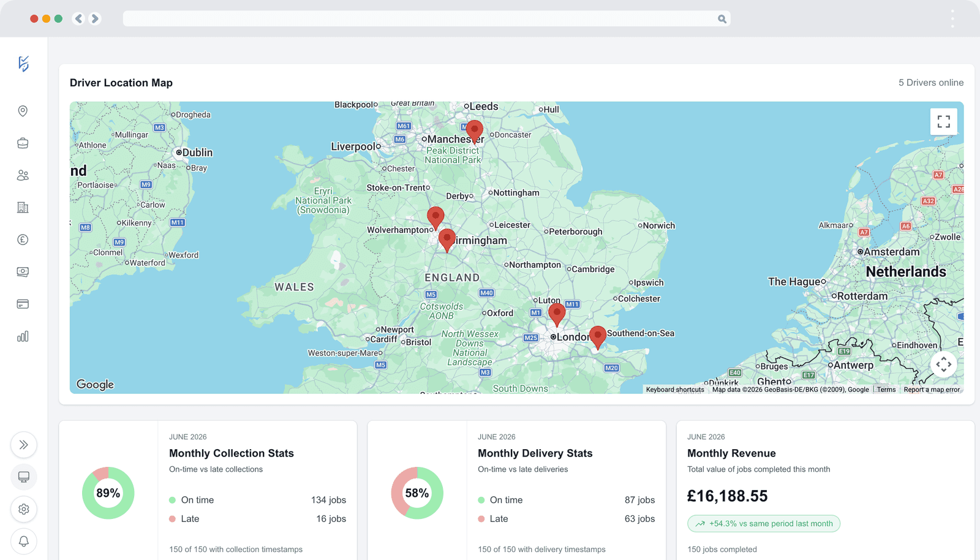The image size is (980, 560).
Task: Open the browser three-dot menu
Action: pos(952,18)
